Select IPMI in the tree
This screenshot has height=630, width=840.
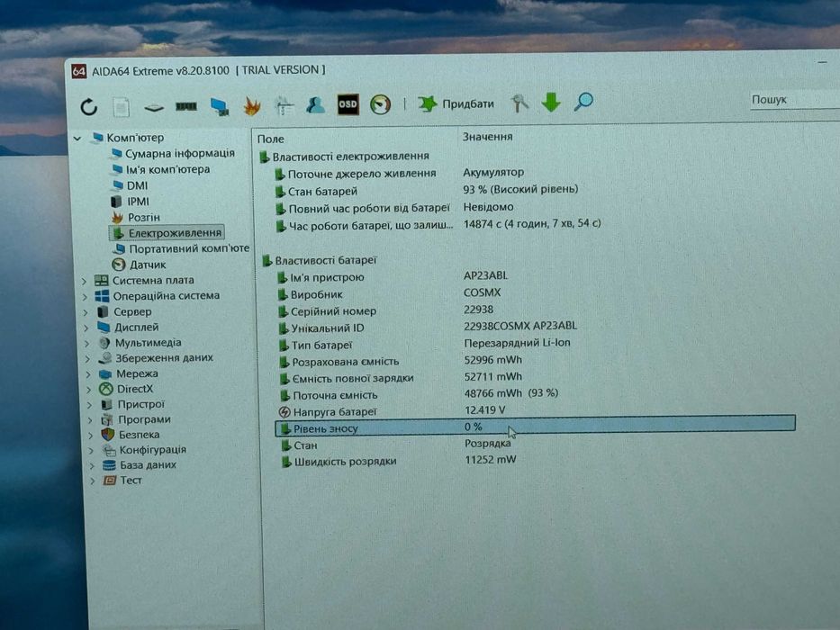tap(131, 202)
